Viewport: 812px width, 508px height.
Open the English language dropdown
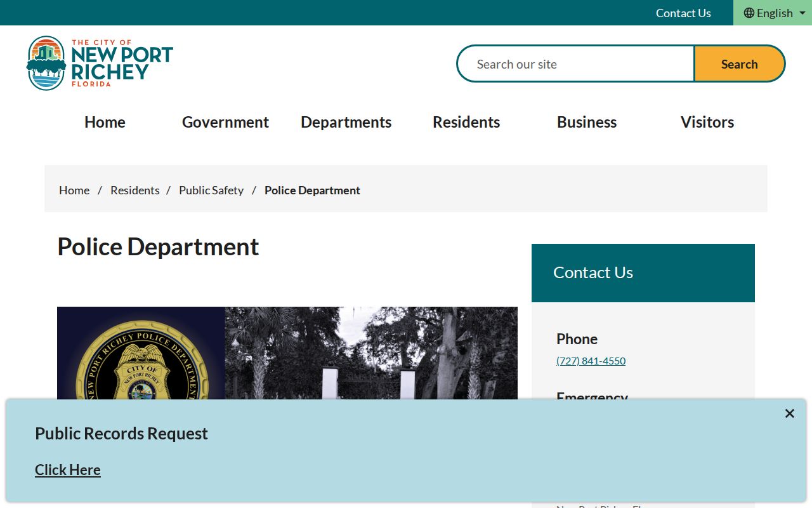click(774, 13)
